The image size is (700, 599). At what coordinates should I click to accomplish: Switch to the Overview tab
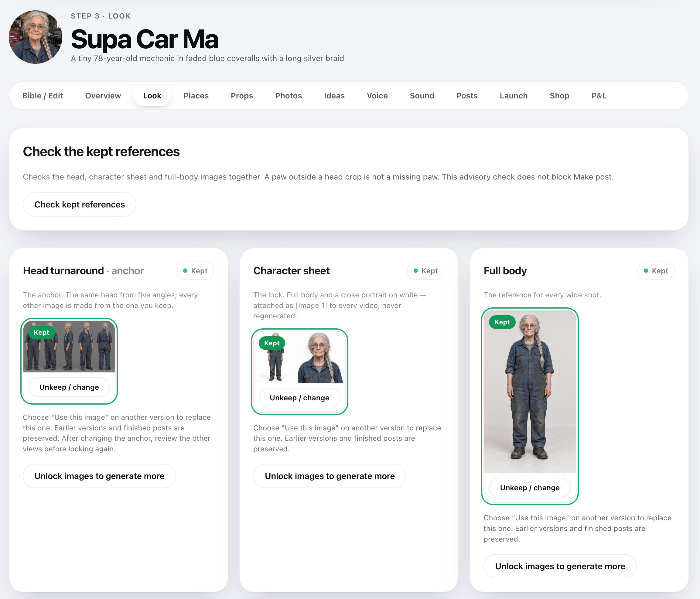tap(103, 96)
